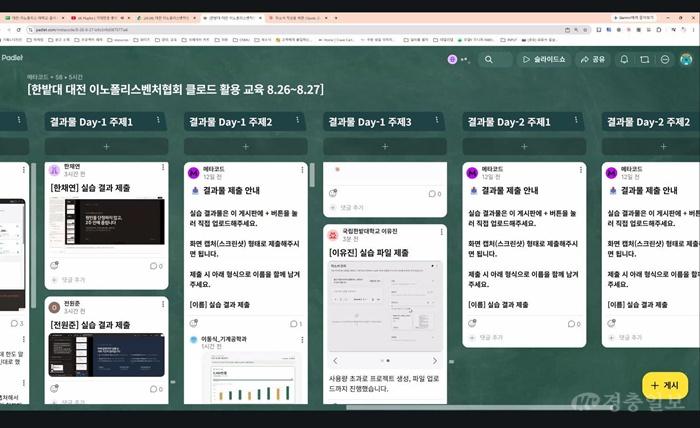This screenshot has width=700, height=428.
Task: Open the 이유진 post options menu
Action: tap(442, 232)
